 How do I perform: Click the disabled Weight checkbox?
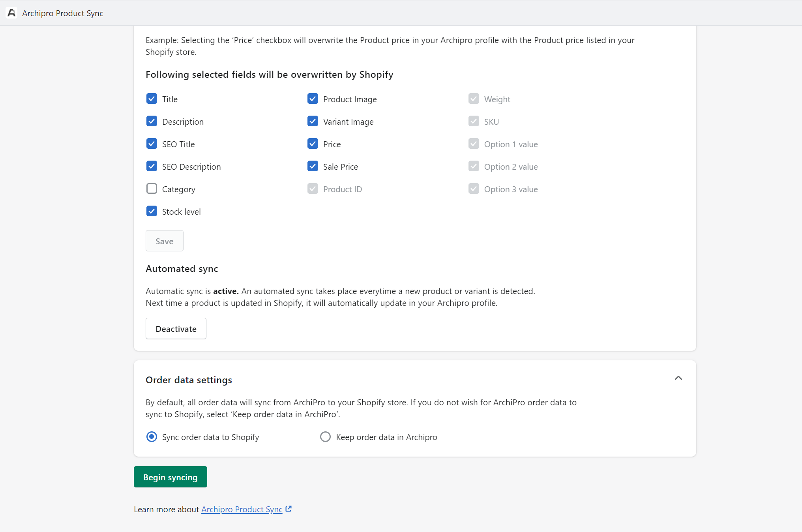[474, 99]
